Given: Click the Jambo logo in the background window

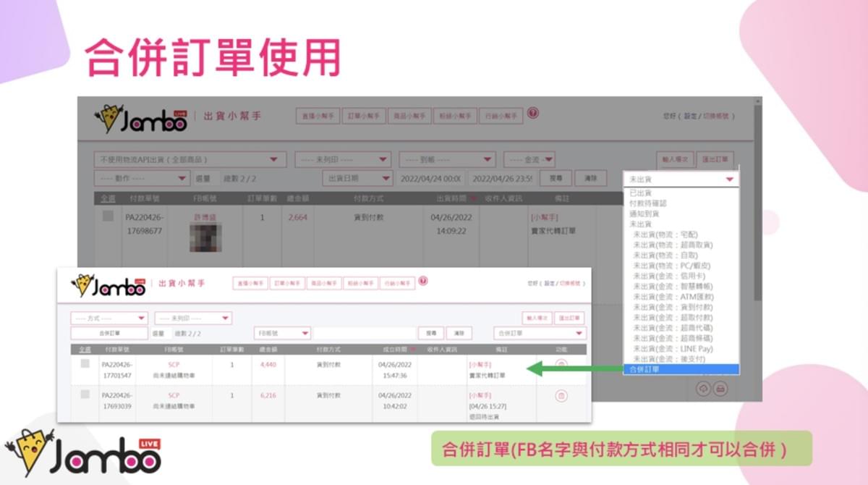Looking at the screenshot, I should tap(141, 119).
